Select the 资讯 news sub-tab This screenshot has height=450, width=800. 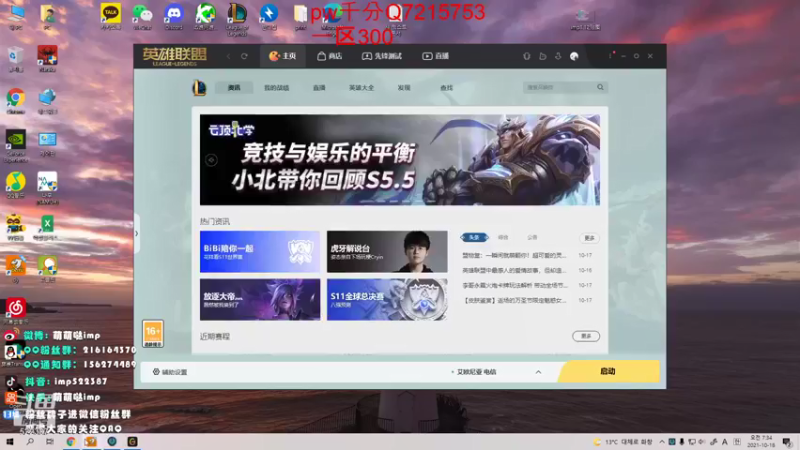point(234,88)
